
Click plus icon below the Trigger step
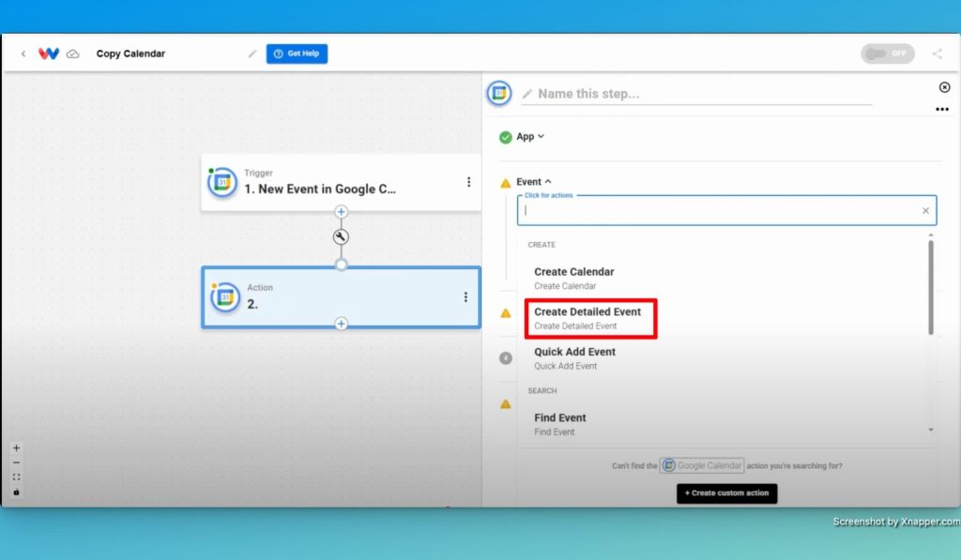click(342, 212)
